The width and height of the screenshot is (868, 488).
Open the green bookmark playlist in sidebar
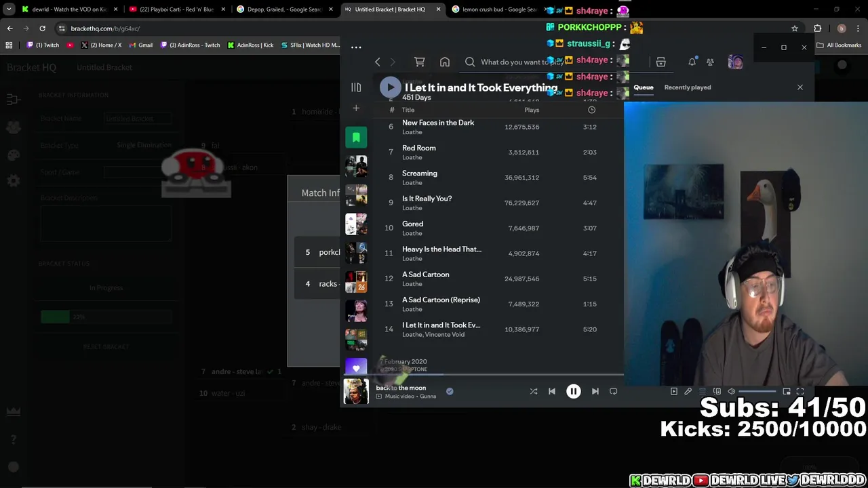pyautogui.click(x=356, y=138)
